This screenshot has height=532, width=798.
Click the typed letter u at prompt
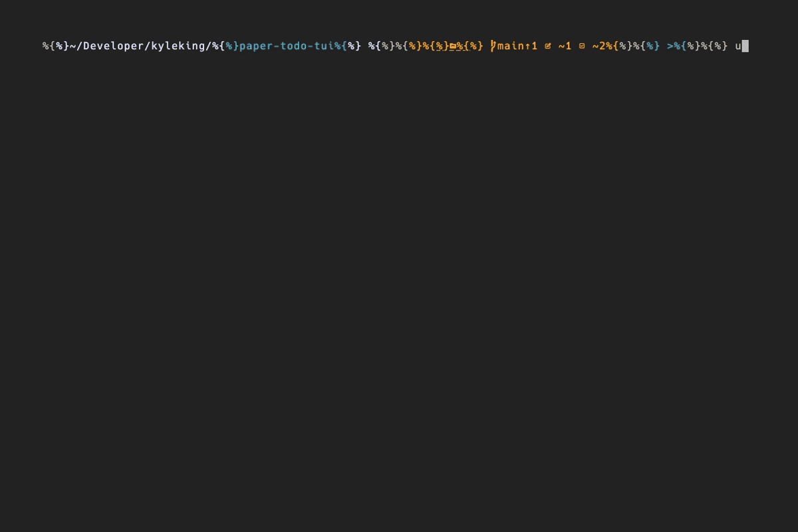(x=738, y=46)
